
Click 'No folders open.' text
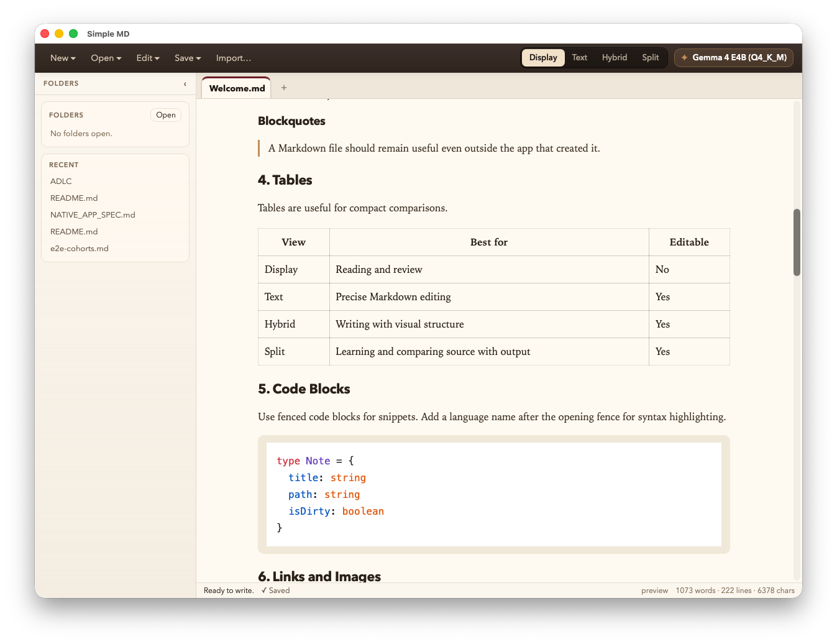81,134
